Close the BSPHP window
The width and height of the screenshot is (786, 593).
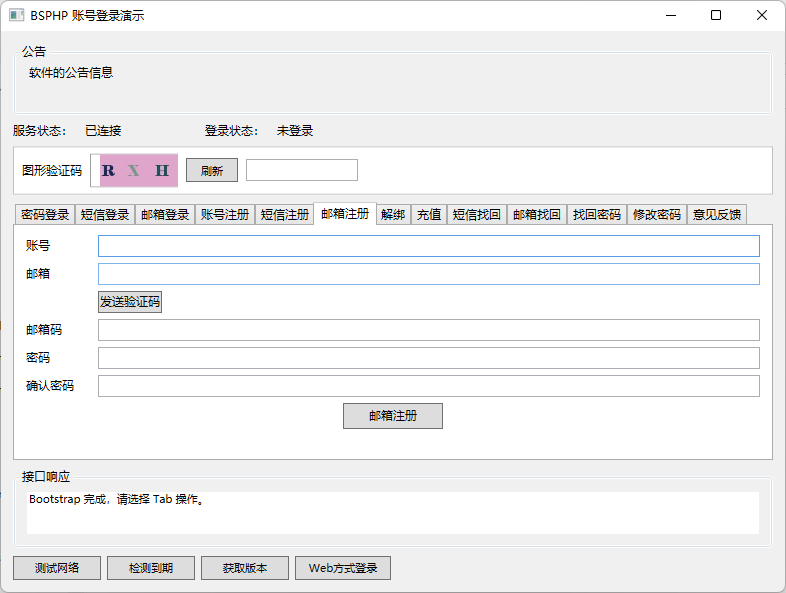[761, 16]
